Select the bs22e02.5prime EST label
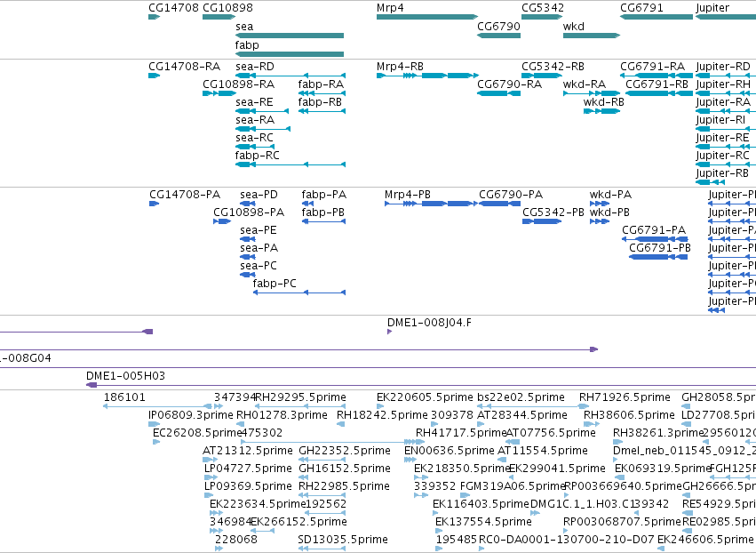The image size is (756, 553). [521, 397]
